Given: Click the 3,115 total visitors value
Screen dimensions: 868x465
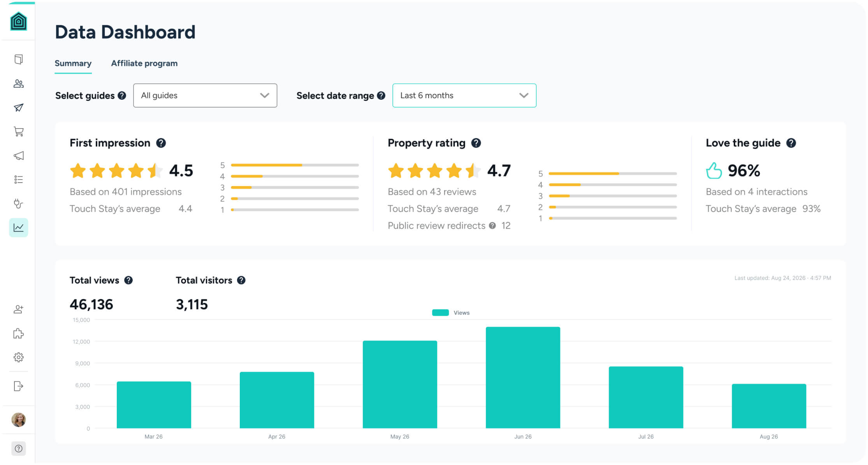Looking at the screenshot, I should click(x=192, y=305).
